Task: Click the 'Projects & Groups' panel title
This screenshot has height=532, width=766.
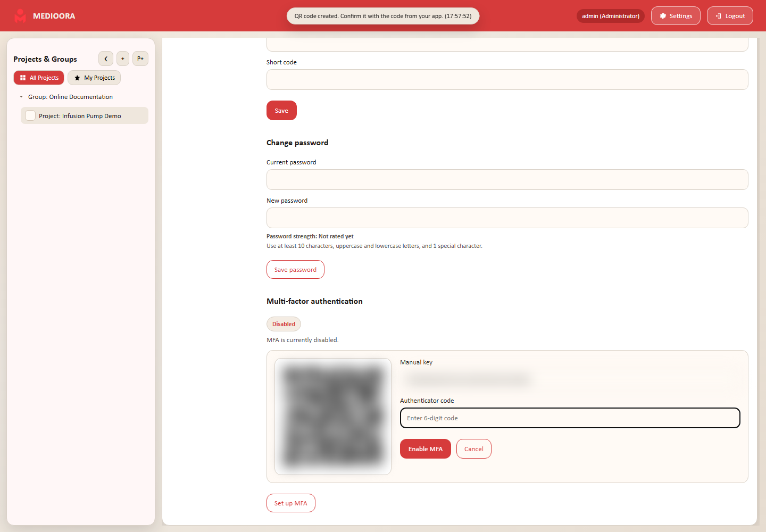Action: point(45,59)
